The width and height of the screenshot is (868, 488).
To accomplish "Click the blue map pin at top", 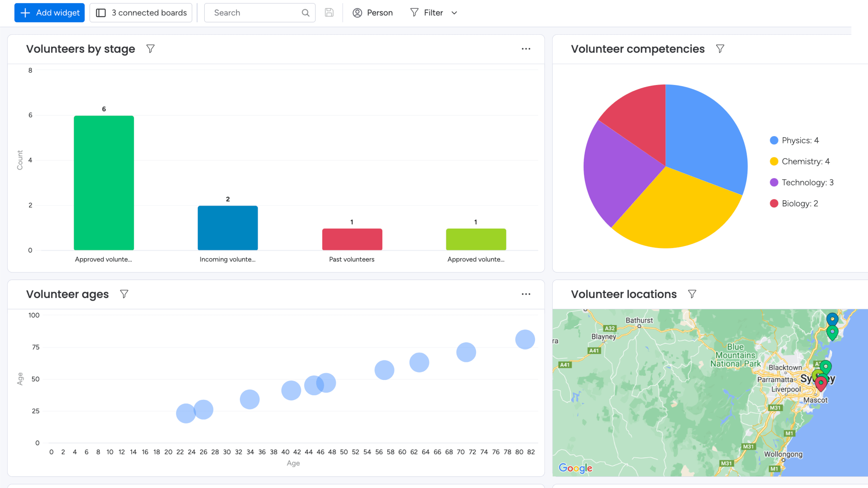I will [832, 318].
